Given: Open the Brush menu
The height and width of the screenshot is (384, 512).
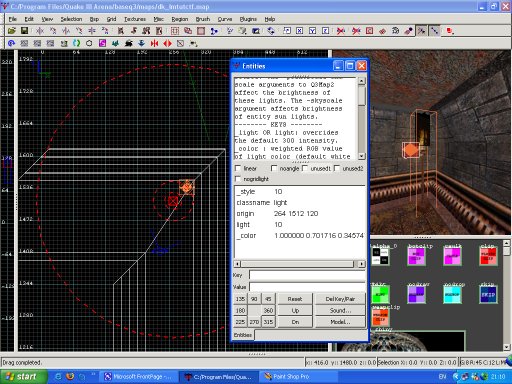Looking at the screenshot, I should tap(203, 19).
